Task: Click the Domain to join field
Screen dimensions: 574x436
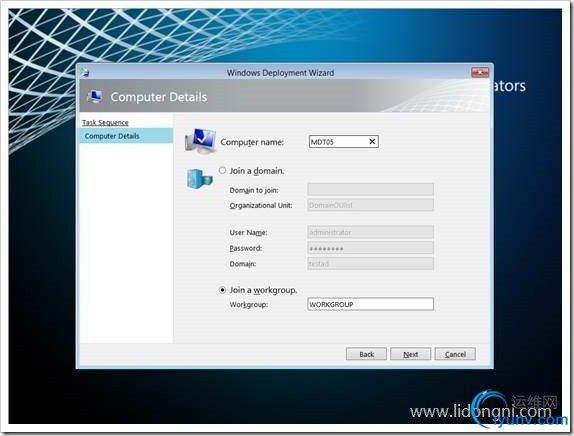Action: (370, 190)
